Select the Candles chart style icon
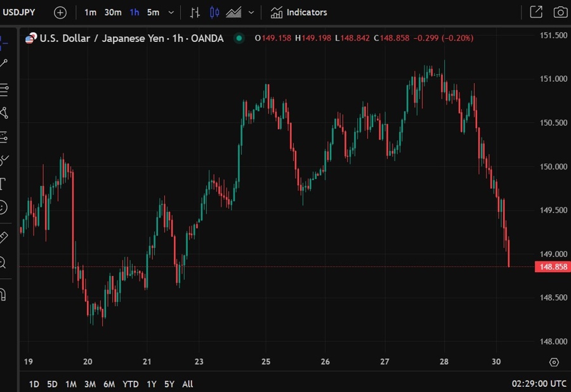The width and height of the screenshot is (571, 392). (x=214, y=12)
